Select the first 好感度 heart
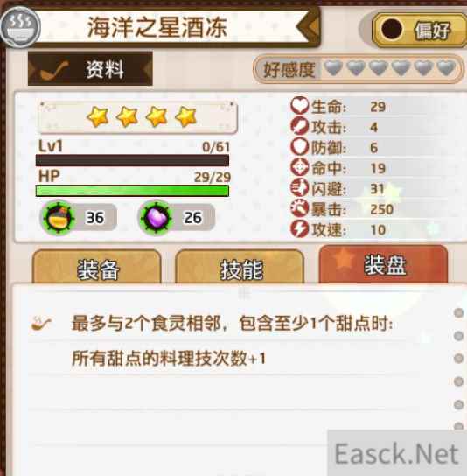 coord(333,67)
